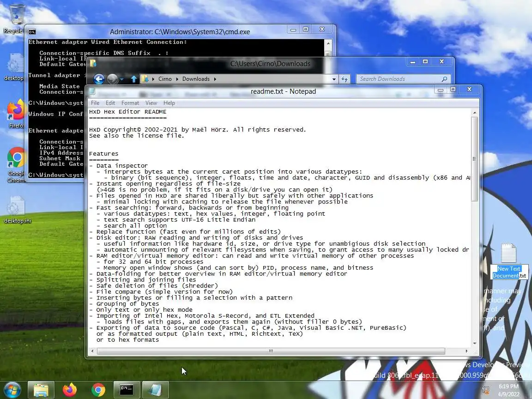Click the Action Center flag tray icon
Screen dimensions: 532x399
tap(485, 390)
